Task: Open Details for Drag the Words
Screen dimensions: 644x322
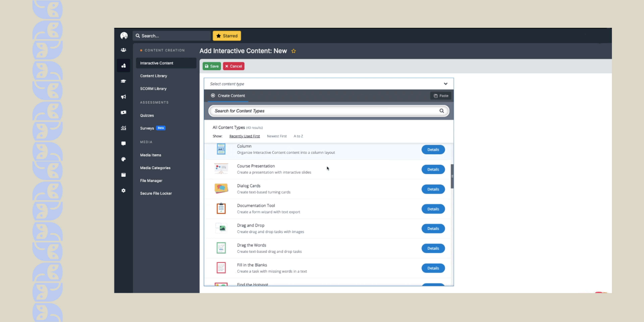Action: (x=433, y=248)
